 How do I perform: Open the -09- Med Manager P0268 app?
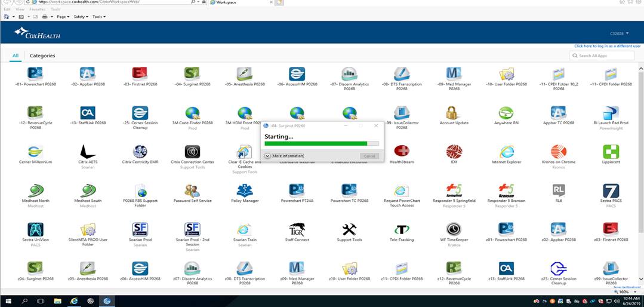[454, 74]
